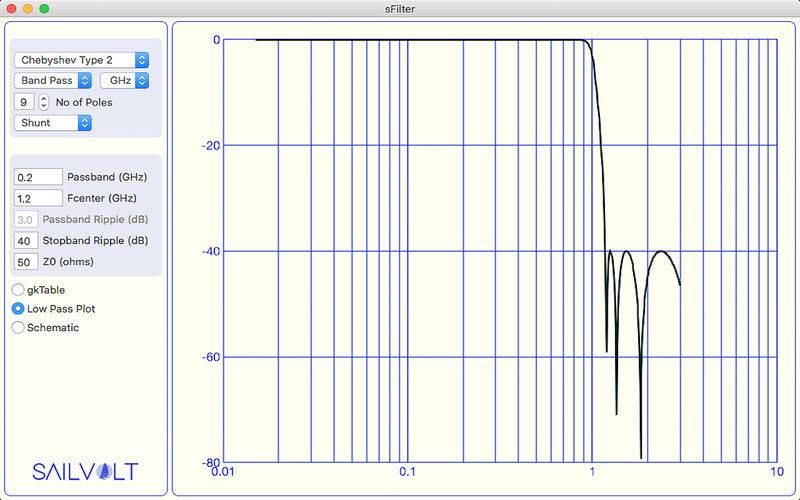Minimize the sFilter window
Viewport: 800px width, 500px height.
[x=28, y=9]
